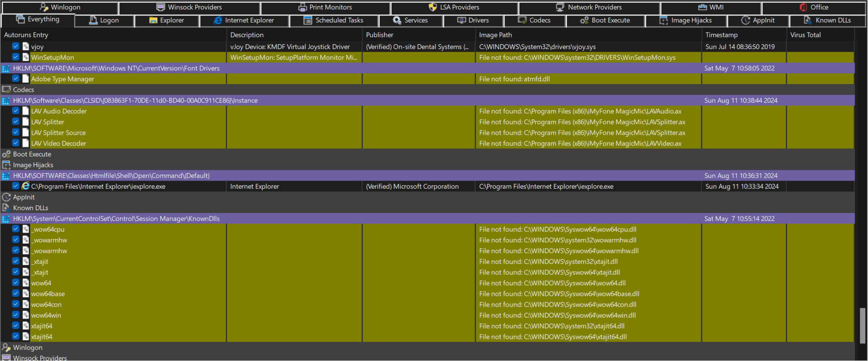Screen dimensions: 868x361
Task: Sort by Autoruns Entry column header
Action: click(x=113, y=35)
